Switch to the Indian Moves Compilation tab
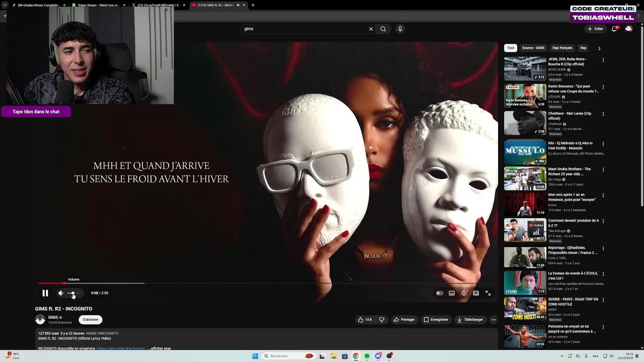The image size is (644, 362). pyautogui.click(x=39, y=5)
